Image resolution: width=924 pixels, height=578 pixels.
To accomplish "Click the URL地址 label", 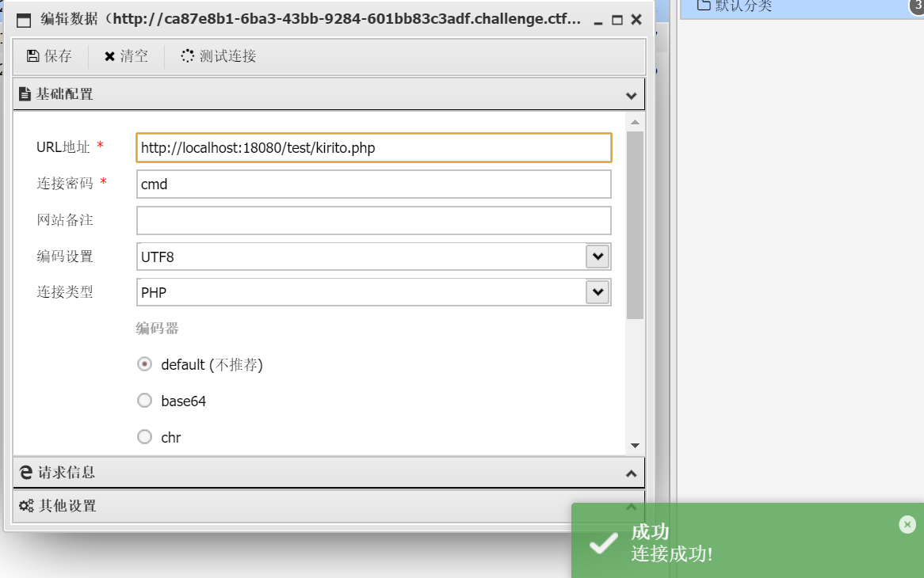I will [x=63, y=147].
